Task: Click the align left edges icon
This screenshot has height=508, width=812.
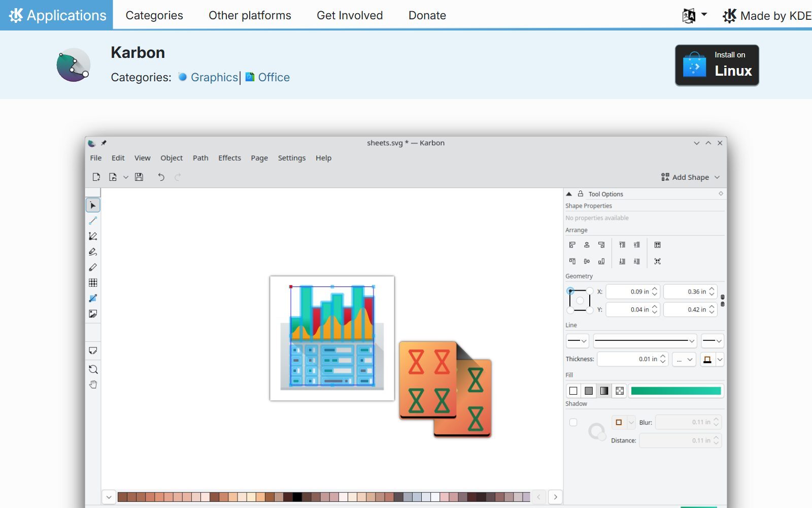Action: click(572, 245)
